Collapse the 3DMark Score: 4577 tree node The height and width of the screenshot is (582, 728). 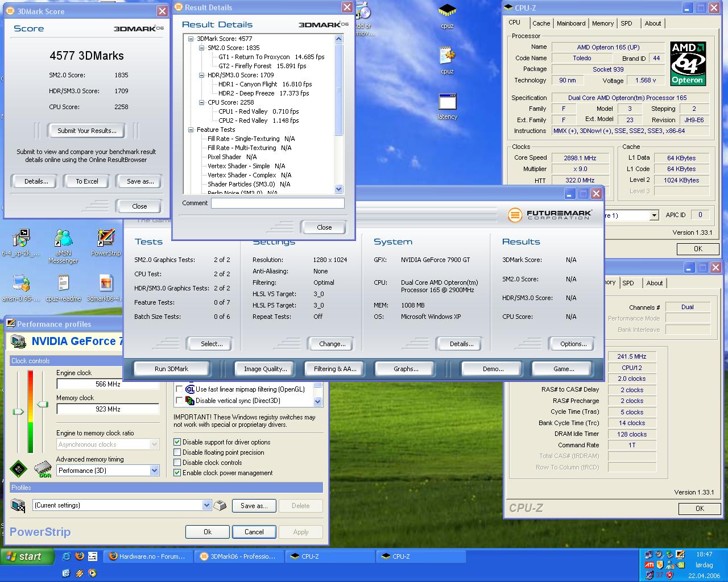191,39
